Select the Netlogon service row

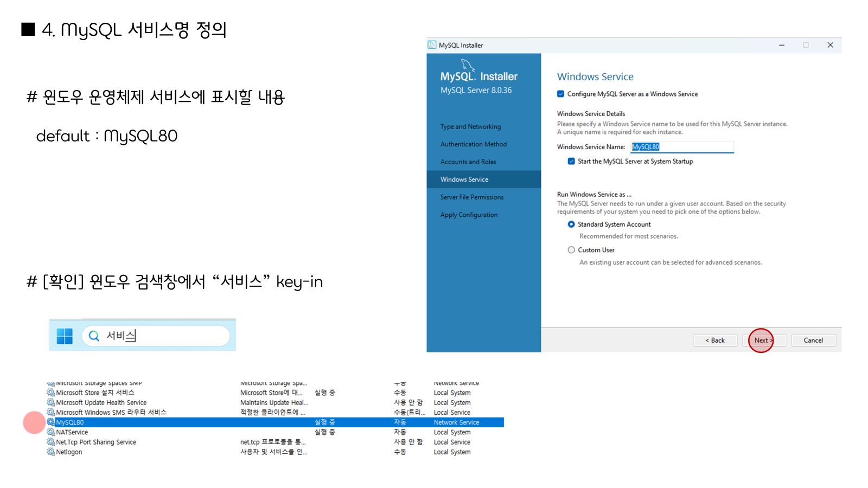(275, 452)
